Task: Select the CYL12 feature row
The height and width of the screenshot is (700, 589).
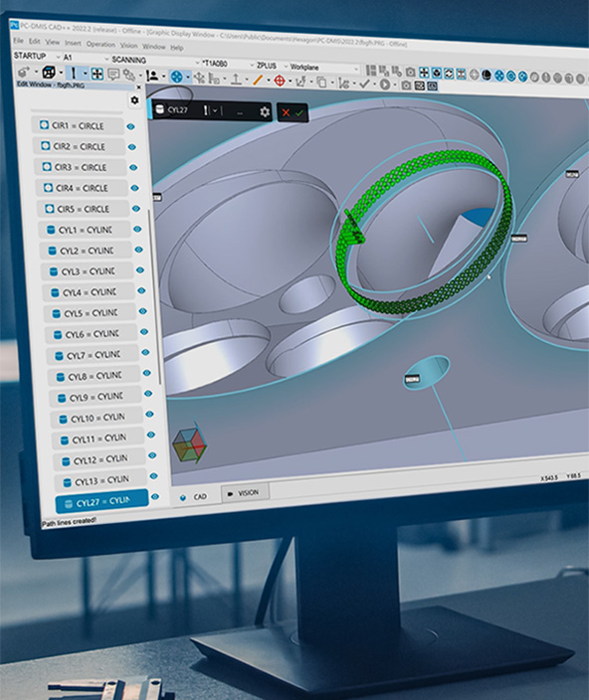Action: (98, 459)
